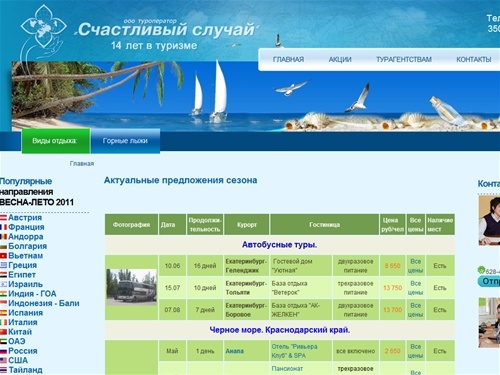The height and width of the screenshot is (375, 500).
Task: Click the Austria flag icon
Action: pyautogui.click(x=3, y=218)
